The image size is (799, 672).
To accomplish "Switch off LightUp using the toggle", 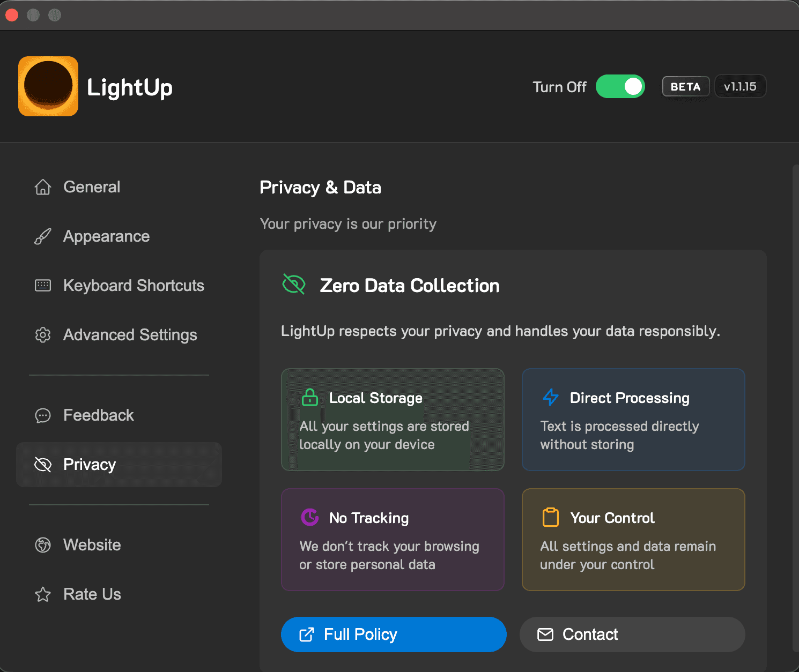I will [620, 86].
